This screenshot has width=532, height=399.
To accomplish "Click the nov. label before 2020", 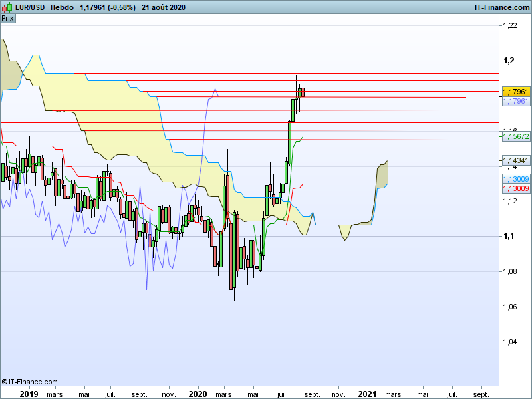I will [x=169, y=394].
